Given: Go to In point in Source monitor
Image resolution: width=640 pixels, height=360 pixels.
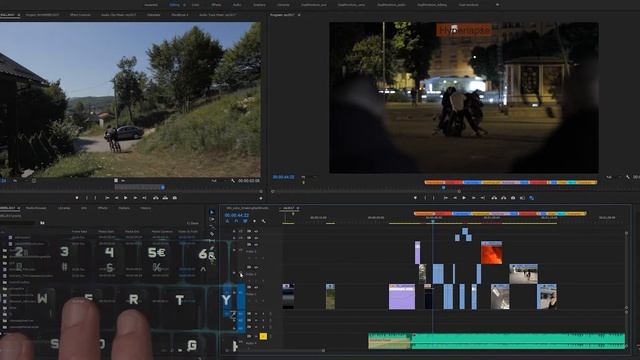Looking at the screenshot, I should (x=107, y=198).
